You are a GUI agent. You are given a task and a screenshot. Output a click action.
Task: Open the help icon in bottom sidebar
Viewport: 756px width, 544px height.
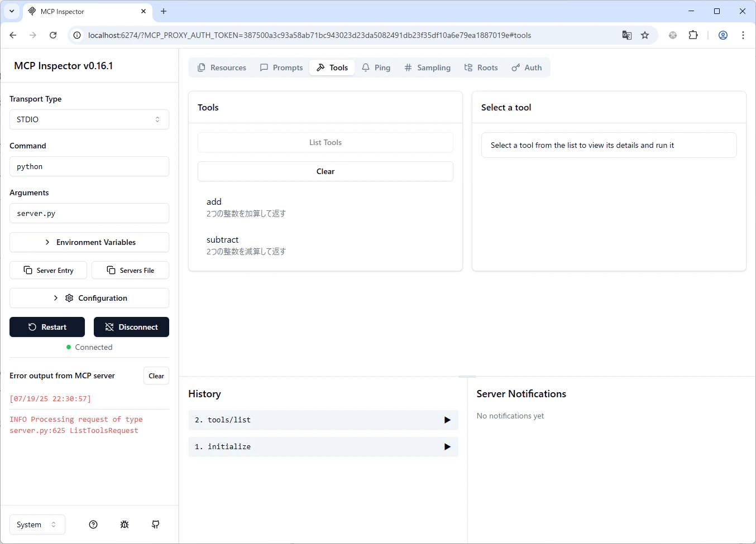coord(93,524)
